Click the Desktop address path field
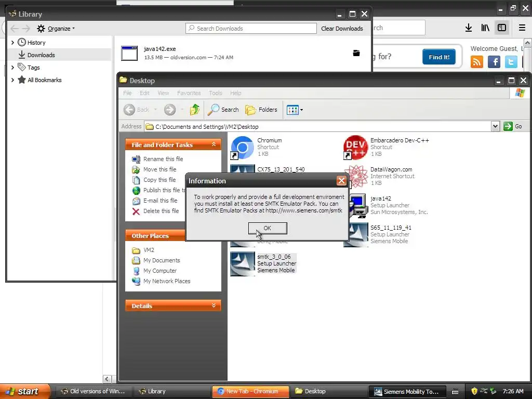The width and height of the screenshot is (532, 399). 317,127
